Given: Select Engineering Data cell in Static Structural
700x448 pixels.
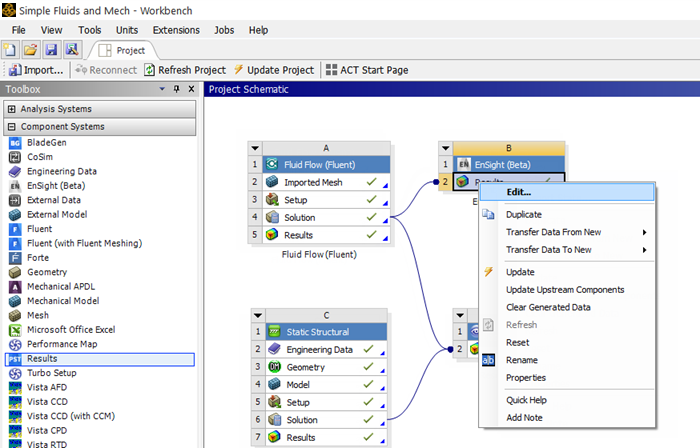Looking at the screenshot, I should pos(326,349).
